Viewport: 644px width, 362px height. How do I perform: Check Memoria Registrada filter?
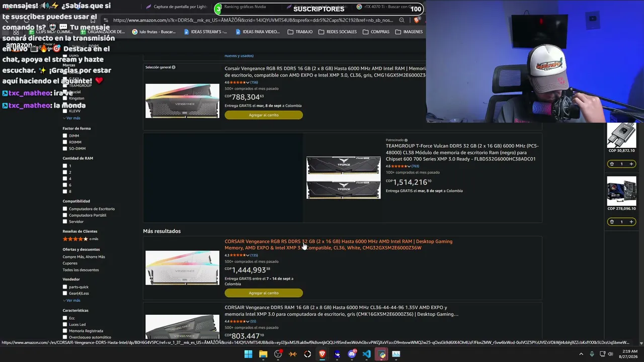pos(65,331)
